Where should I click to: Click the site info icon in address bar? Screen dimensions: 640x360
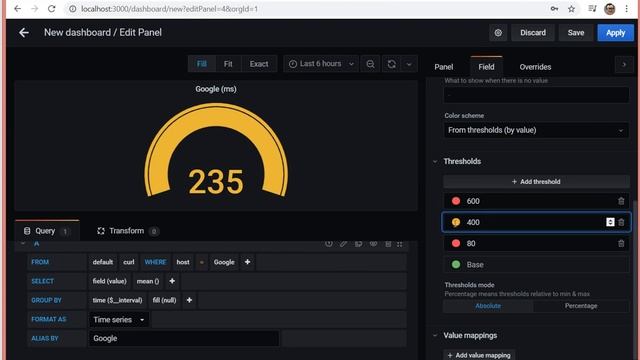click(72, 9)
